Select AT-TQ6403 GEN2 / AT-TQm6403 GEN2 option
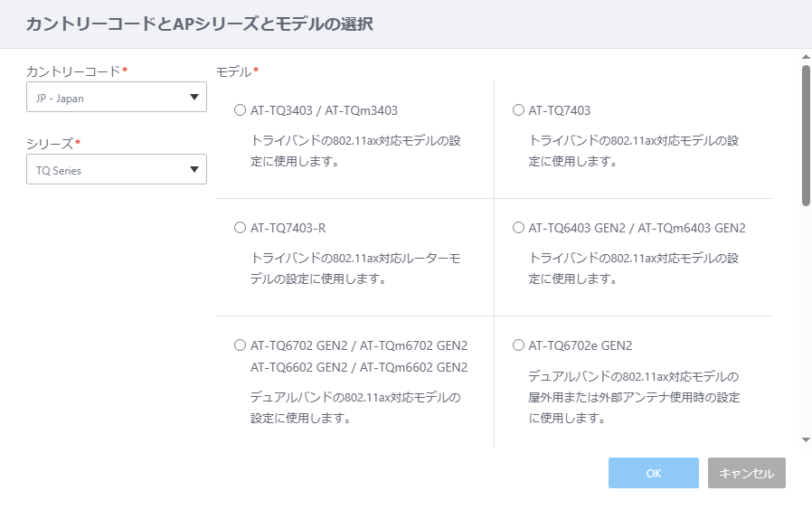The image size is (812, 510). pyautogui.click(x=518, y=228)
